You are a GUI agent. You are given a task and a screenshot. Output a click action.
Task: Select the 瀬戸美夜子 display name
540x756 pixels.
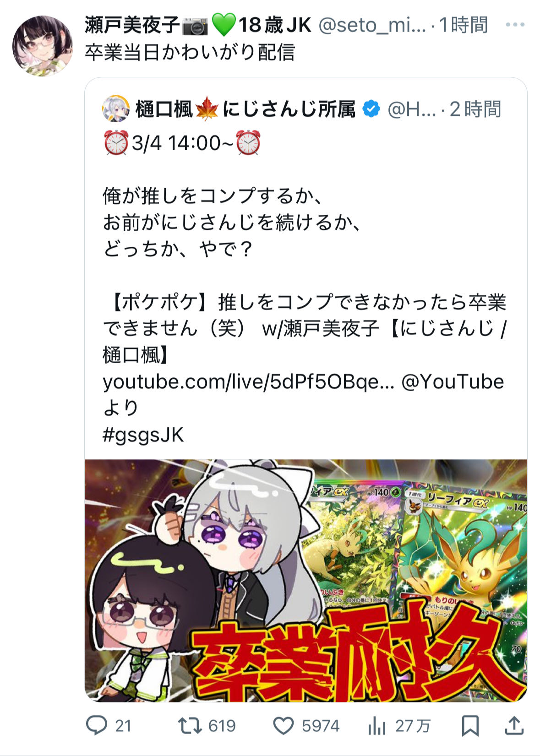click(x=132, y=25)
